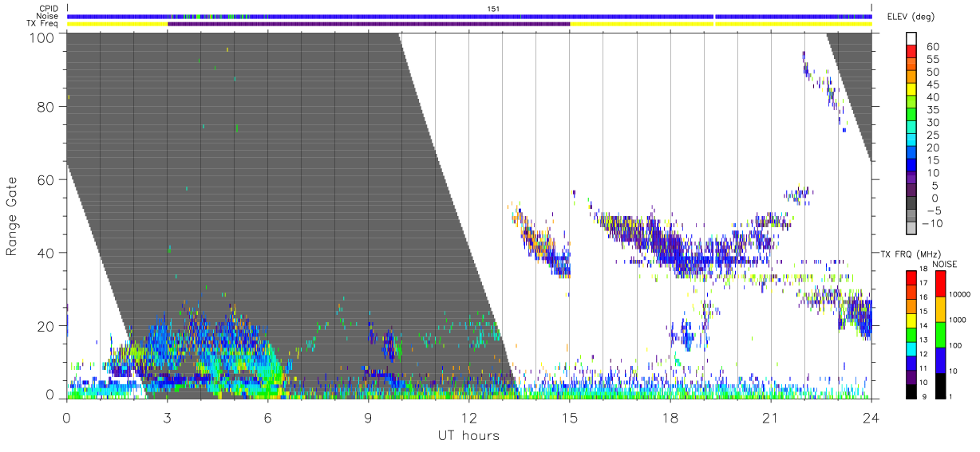Click the '151' CPID value above plot
Screen dimensions: 980x452
[493, 9]
